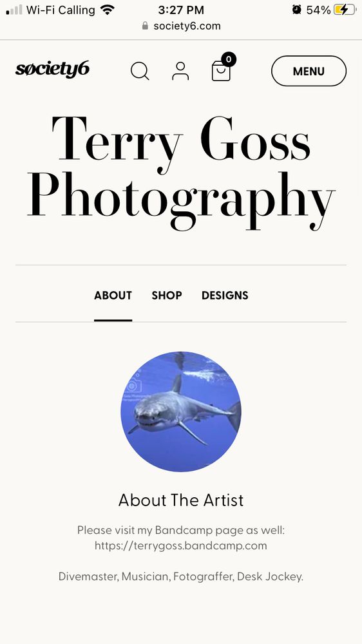Open the user account profile icon

click(180, 71)
